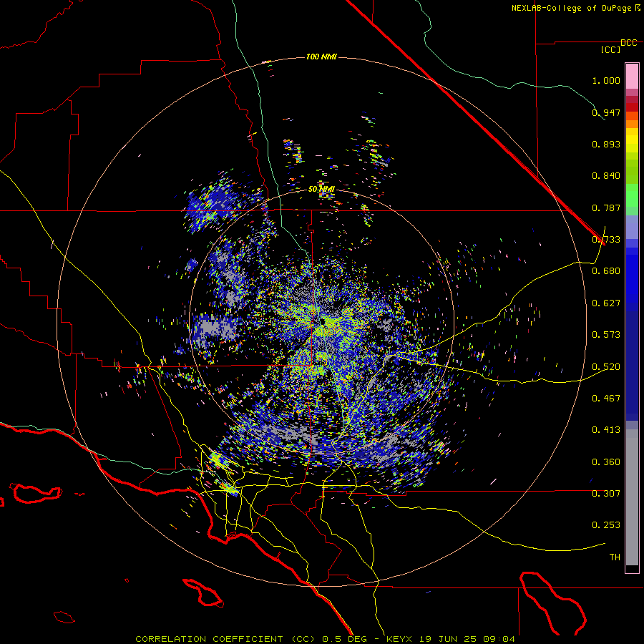Viewport: 644px width, 644px height.
Task: Pick the gray lower segment of the color bar
Action: pyautogui.click(x=632, y=497)
